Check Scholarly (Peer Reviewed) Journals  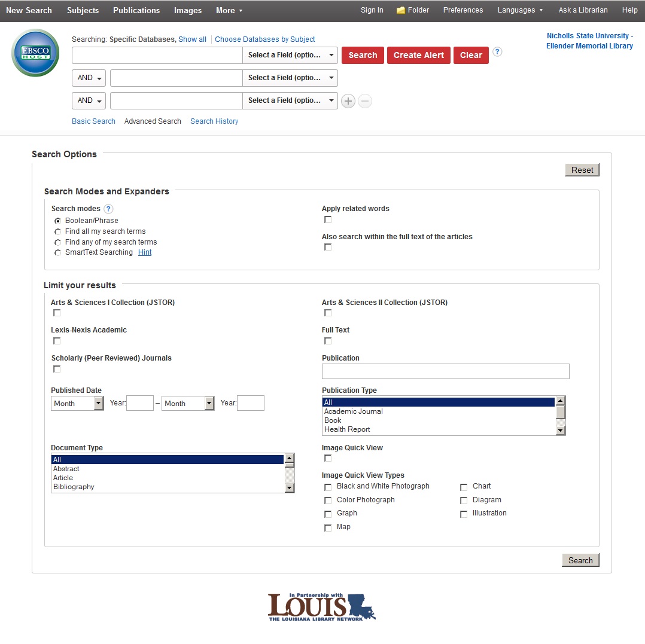(x=57, y=369)
